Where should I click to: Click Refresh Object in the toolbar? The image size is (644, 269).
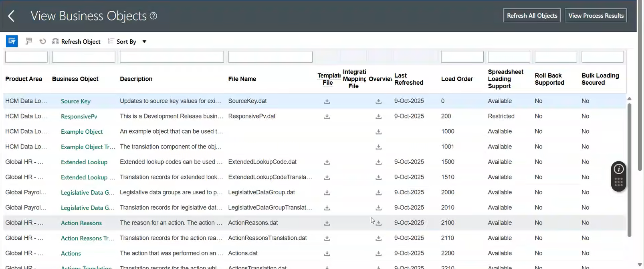click(x=76, y=41)
